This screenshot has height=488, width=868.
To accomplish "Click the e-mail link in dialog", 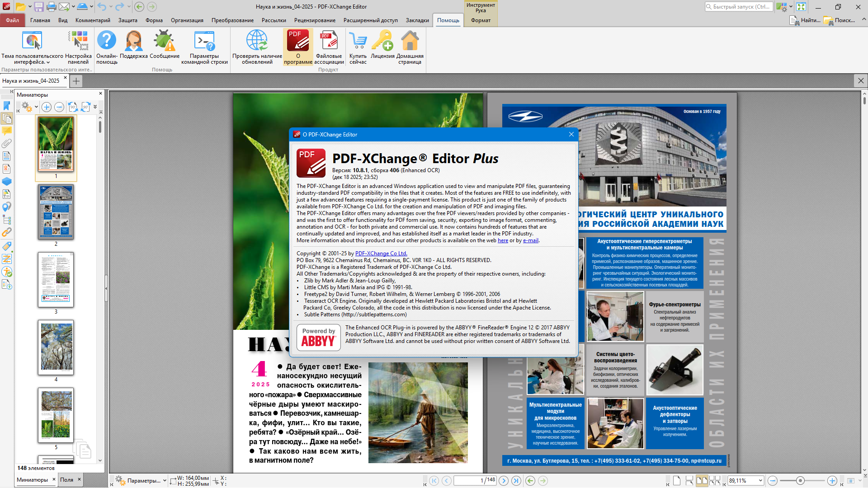I will tap(530, 240).
